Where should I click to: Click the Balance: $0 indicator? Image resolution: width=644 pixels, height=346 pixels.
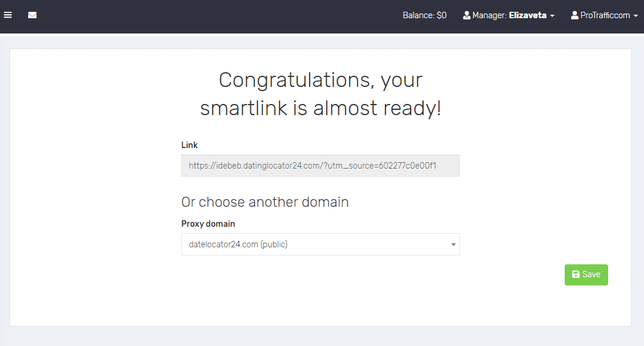pos(425,15)
